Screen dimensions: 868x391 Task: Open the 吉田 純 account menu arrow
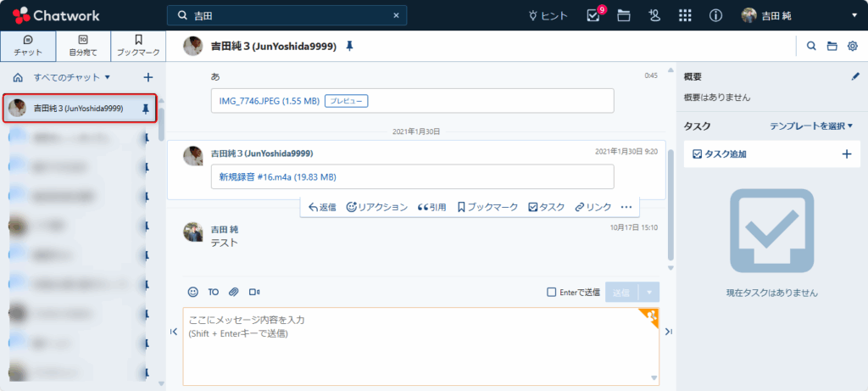[854, 15]
